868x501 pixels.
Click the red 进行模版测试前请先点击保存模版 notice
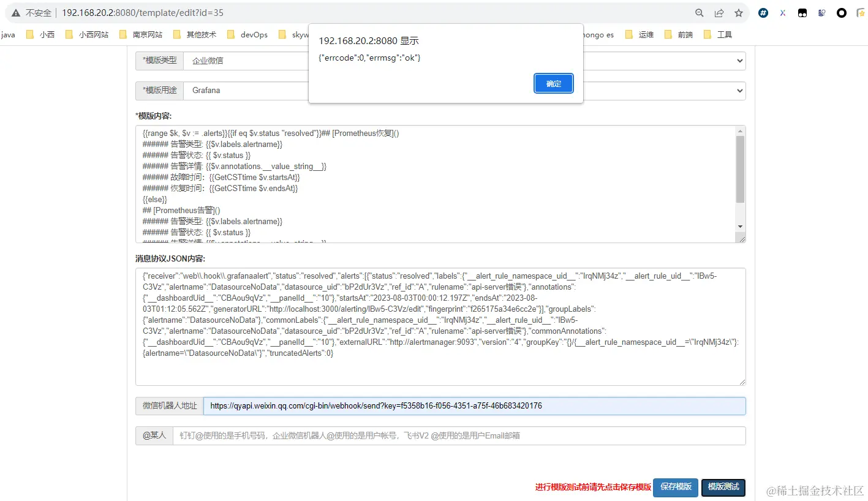pos(593,488)
